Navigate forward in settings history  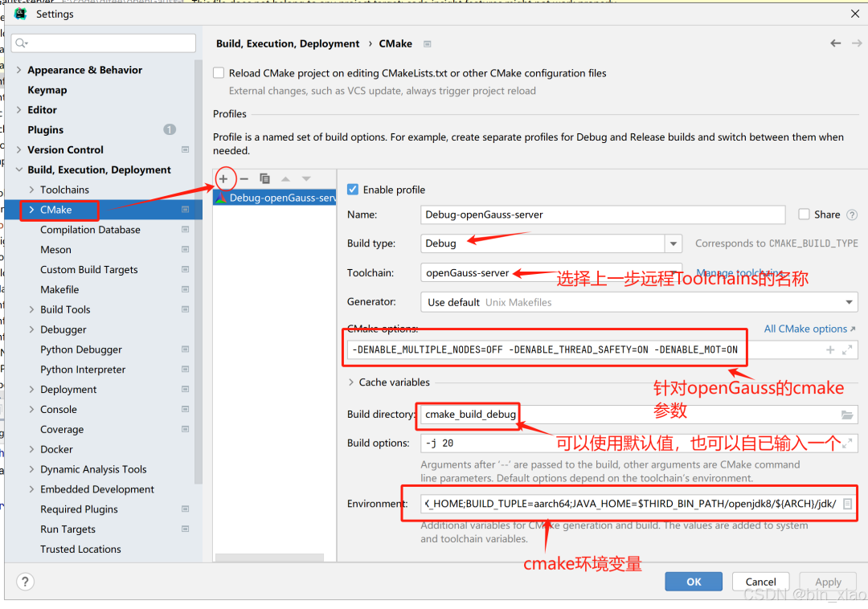coord(857,43)
